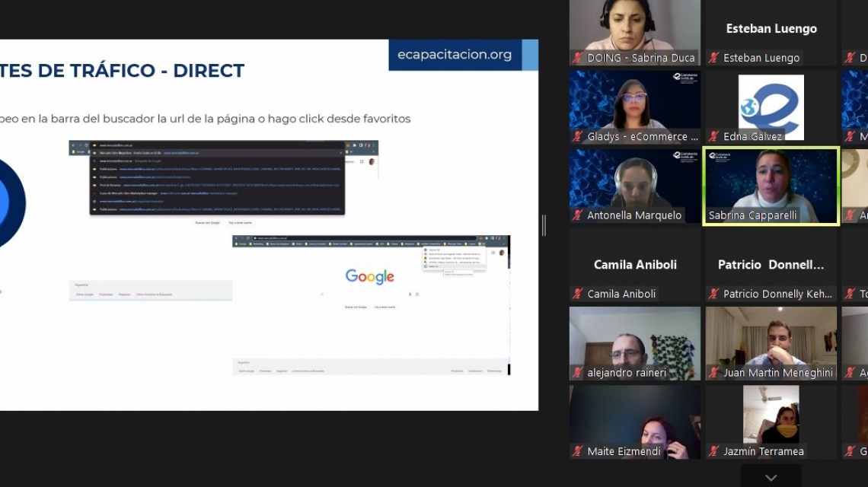Click muted mic icon beside Maite Eizmendi

click(x=578, y=451)
